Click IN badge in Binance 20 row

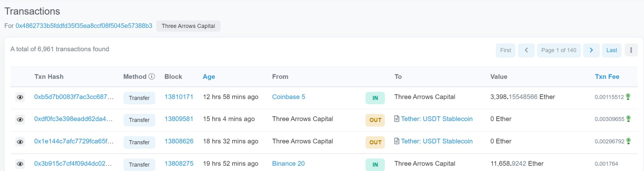[x=375, y=164]
